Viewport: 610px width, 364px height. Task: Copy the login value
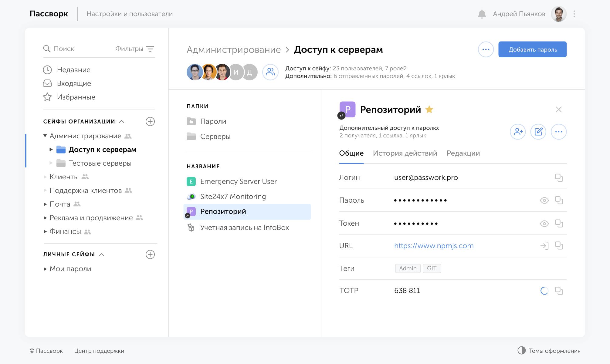coord(559,178)
